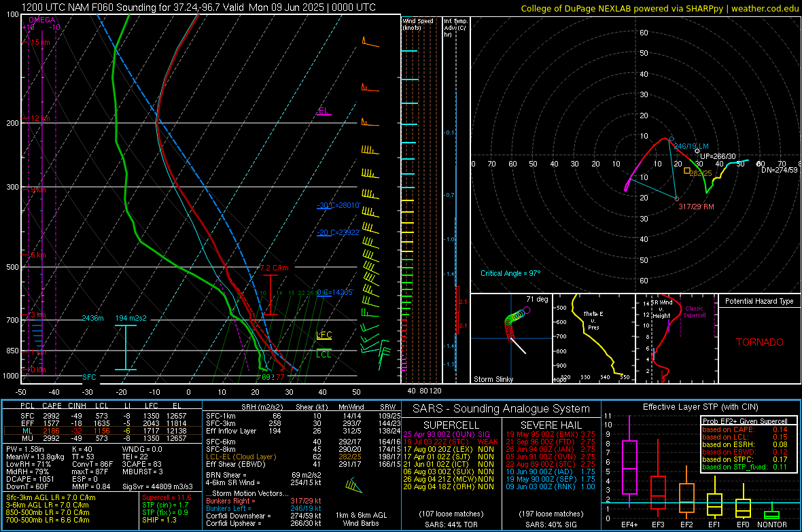This screenshot has height=532, width=802.
Task: Click the 'LCL-EL (Cloud Layer)' row
Action: click(303, 457)
